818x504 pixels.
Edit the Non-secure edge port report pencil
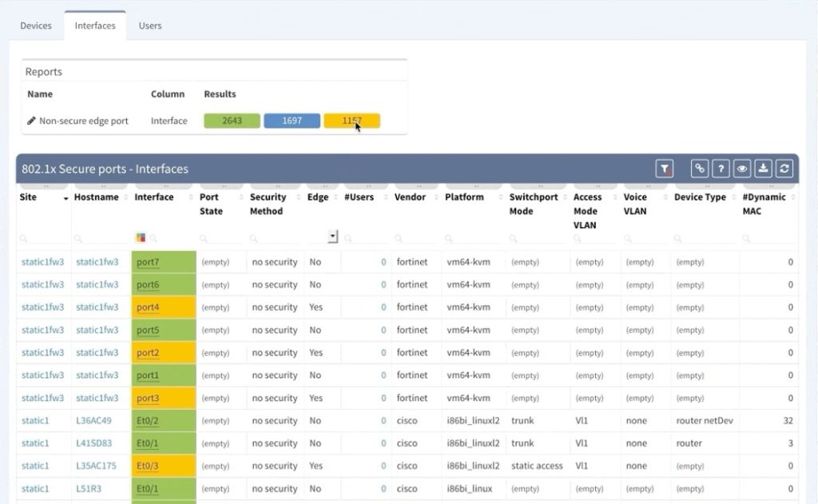click(x=31, y=121)
